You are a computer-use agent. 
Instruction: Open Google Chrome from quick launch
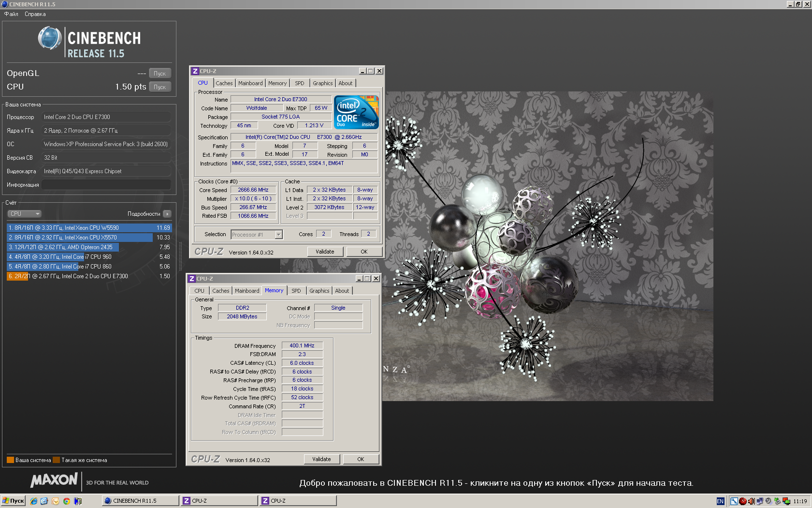(67, 501)
